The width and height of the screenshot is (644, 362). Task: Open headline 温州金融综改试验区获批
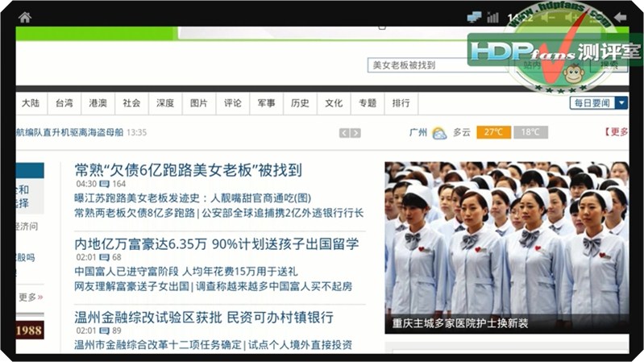pyautogui.click(x=203, y=317)
